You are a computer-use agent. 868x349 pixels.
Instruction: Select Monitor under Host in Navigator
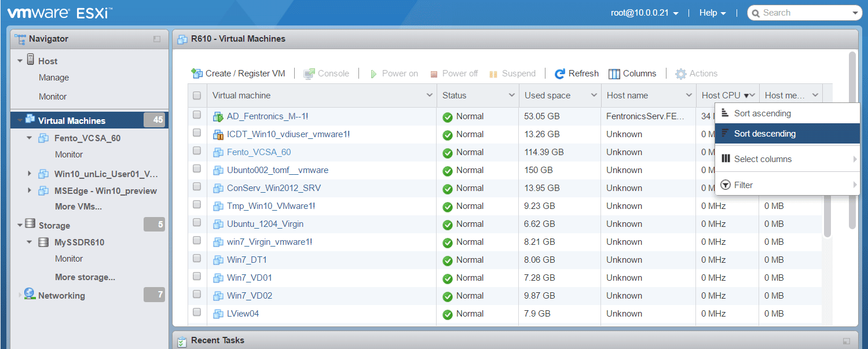(x=53, y=97)
